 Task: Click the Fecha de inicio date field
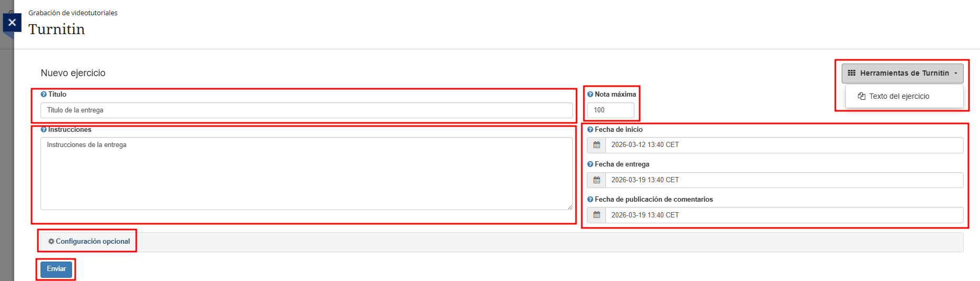point(784,145)
